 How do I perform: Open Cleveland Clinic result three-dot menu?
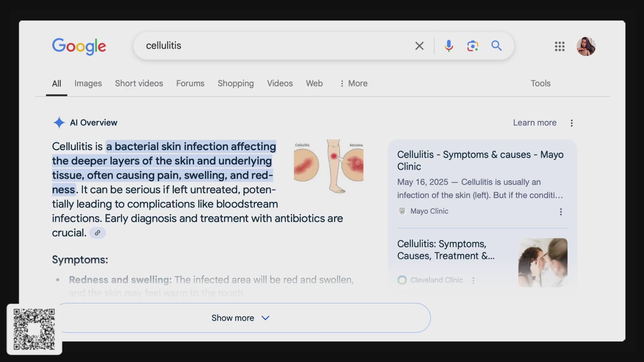click(x=473, y=280)
